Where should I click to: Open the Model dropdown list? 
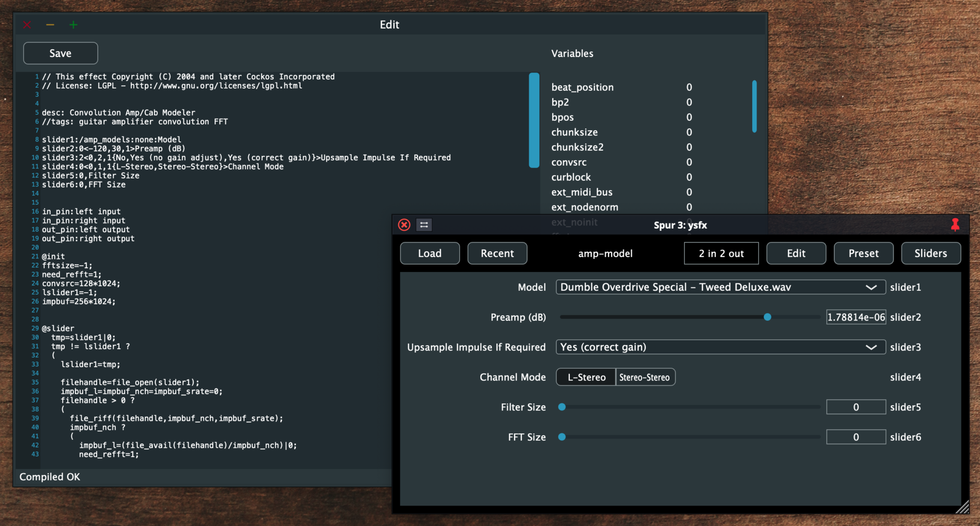point(720,287)
